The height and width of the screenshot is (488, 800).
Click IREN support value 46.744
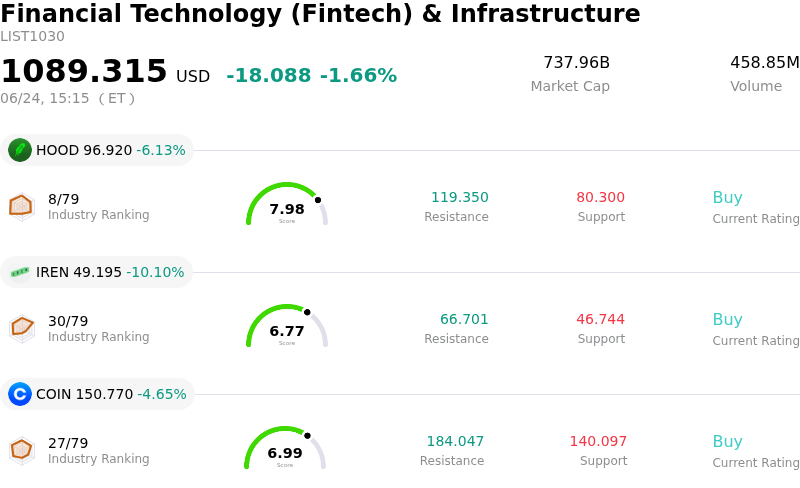tap(601, 319)
